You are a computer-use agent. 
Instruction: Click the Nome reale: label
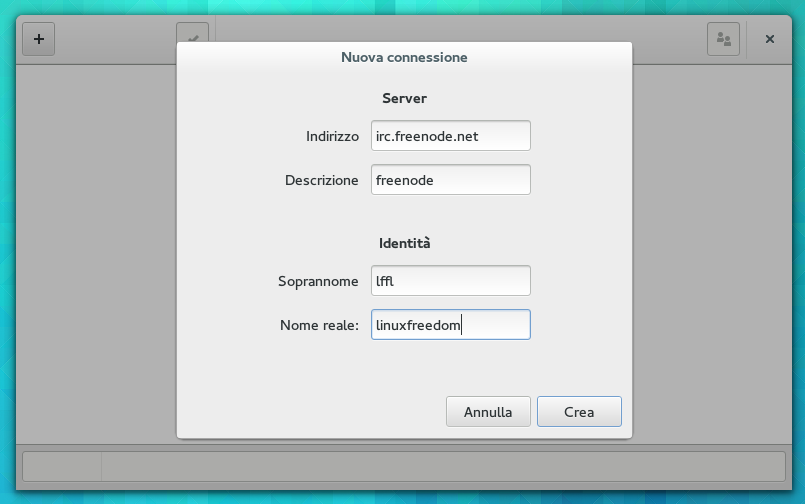[x=319, y=325]
